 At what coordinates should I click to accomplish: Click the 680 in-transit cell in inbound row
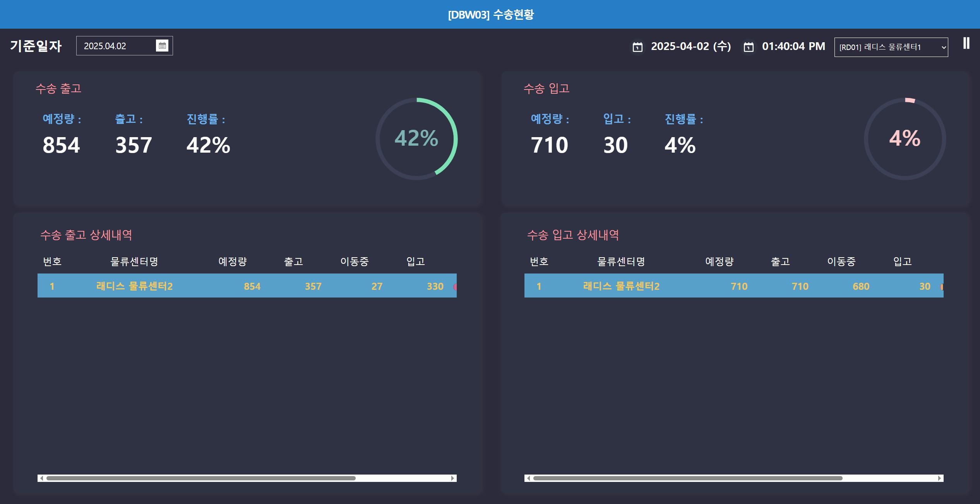[861, 286]
